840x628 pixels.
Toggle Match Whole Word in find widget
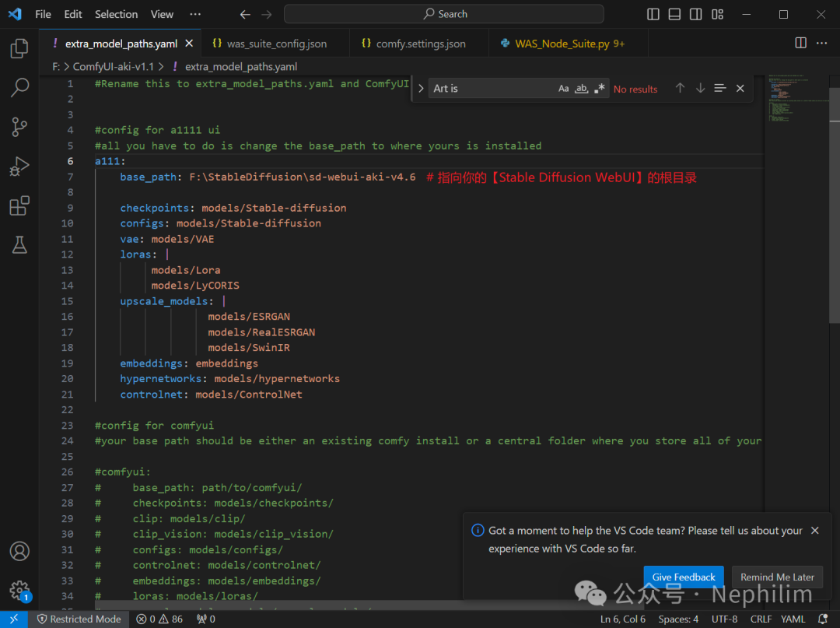(581, 89)
